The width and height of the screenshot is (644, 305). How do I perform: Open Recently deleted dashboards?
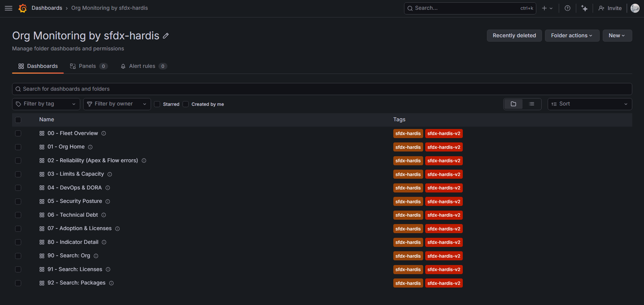(x=514, y=36)
